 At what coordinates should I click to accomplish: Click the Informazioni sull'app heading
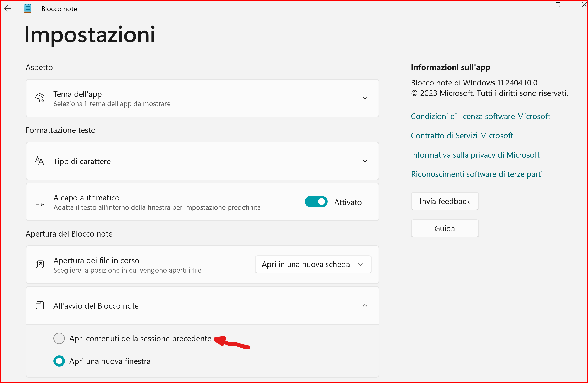(450, 67)
